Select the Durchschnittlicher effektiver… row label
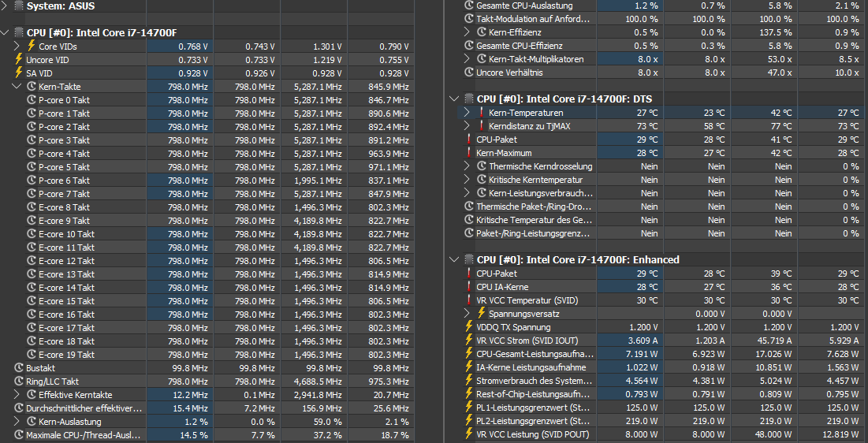This screenshot has width=868, height=443. 84,408
